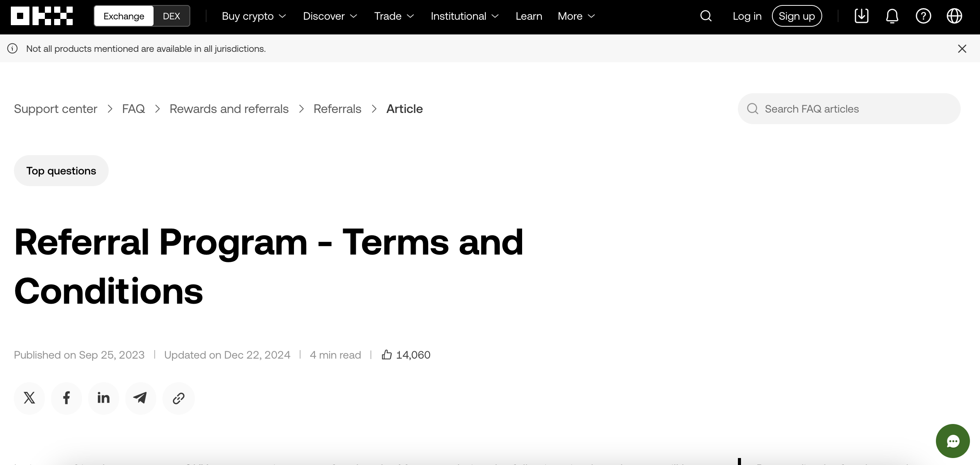Click the download app icon
The height and width of the screenshot is (465, 980).
point(861,15)
